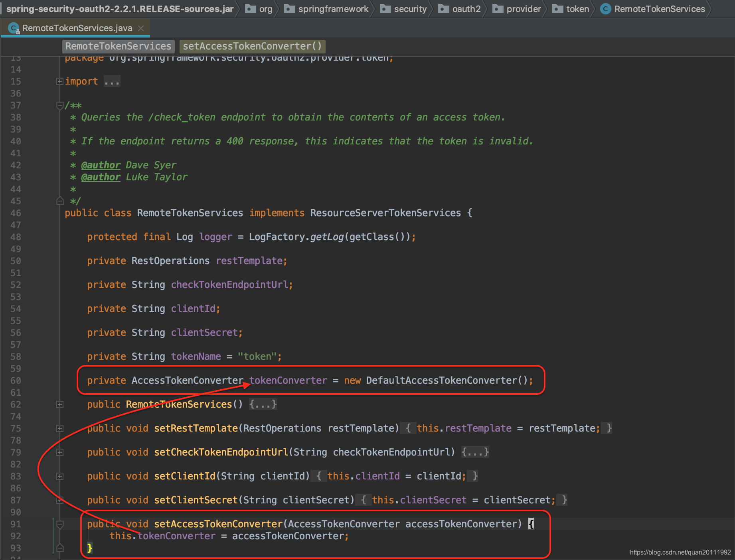Image resolution: width=735 pixels, height=560 pixels.
Task: Click the ResourceServerTokenServices interface name
Action: 385,213
